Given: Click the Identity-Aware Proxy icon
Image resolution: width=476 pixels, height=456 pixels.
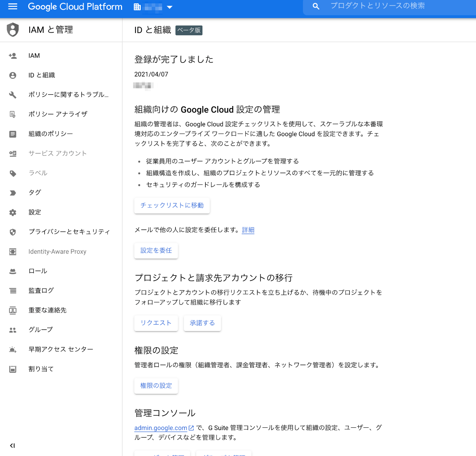Looking at the screenshot, I should [x=13, y=251].
